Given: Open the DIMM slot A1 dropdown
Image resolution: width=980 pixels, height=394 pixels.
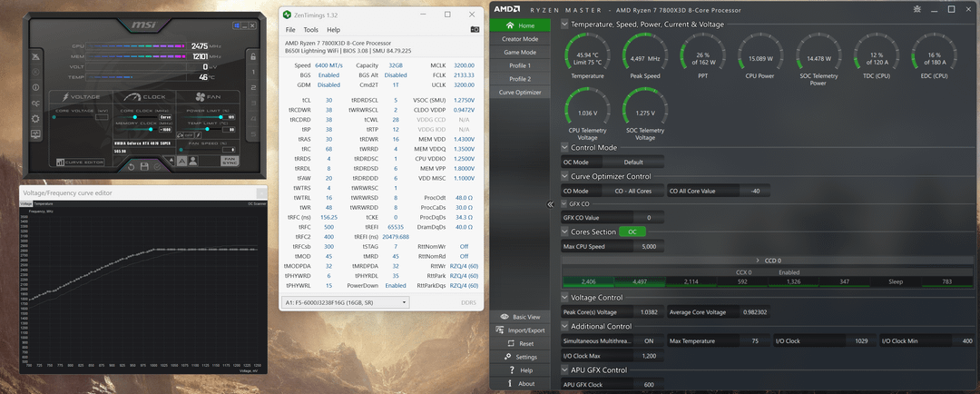Looking at the screenshot, I should pyautogui.click(x=346, y=302).
